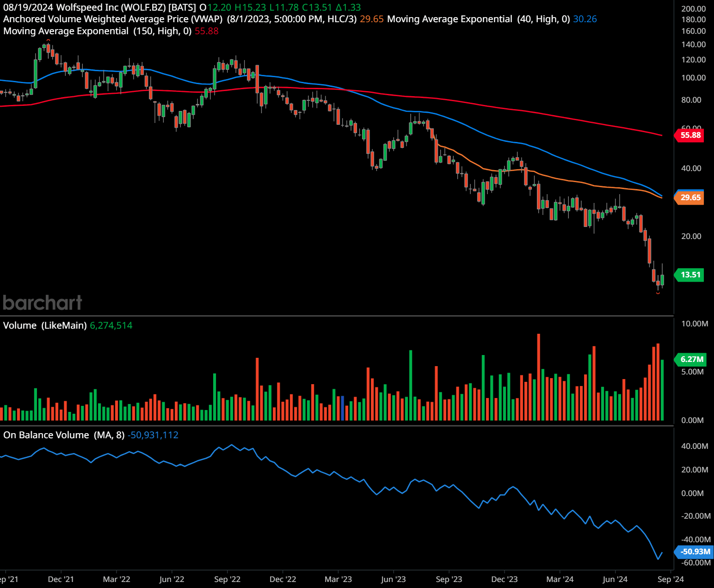Click the 200.00 price axis label
The height and width of the screenshot is (588, 714).
click(693, 9)
